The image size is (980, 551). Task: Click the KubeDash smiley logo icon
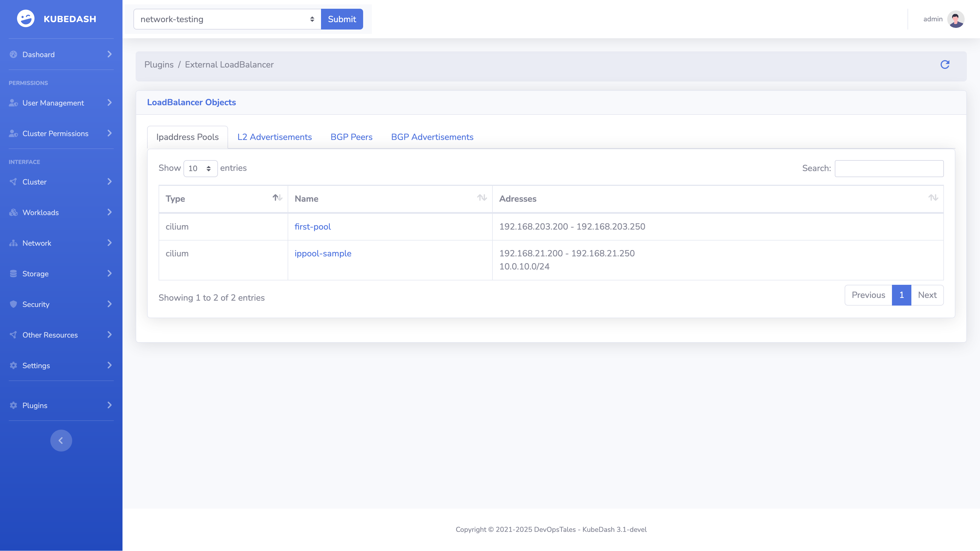pos(26,19)
